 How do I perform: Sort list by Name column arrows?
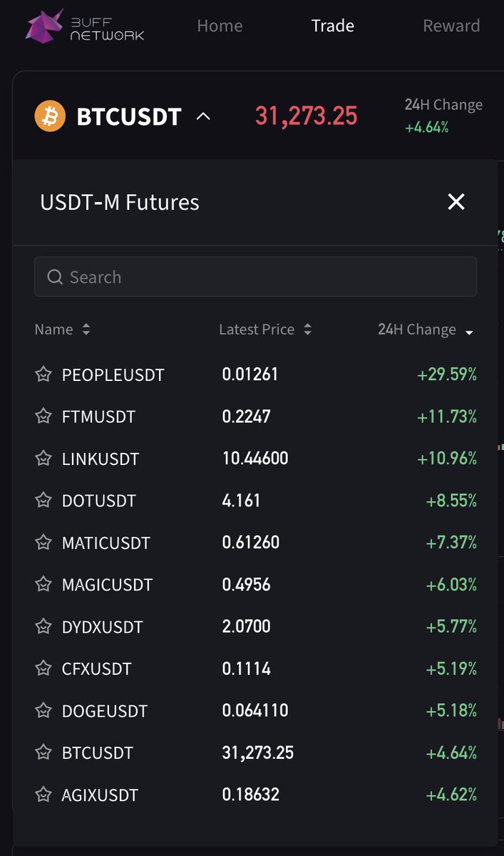pos(86,330)
